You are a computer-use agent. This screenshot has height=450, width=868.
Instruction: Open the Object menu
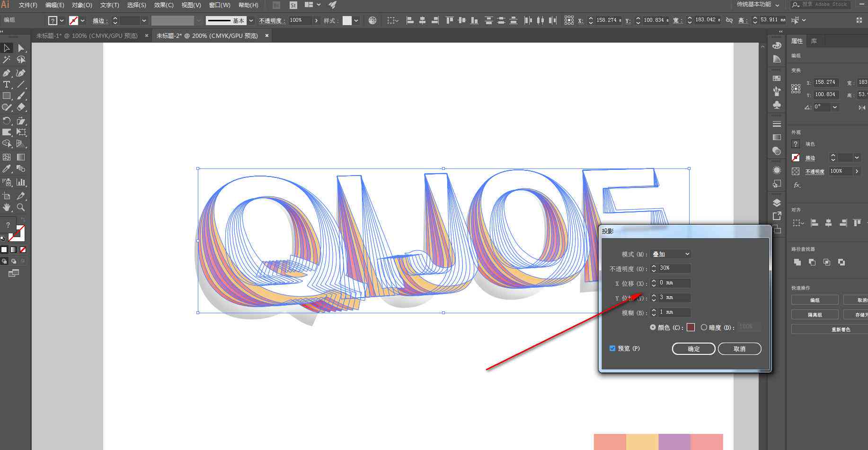pyautogui.click(x=82, y=5)
